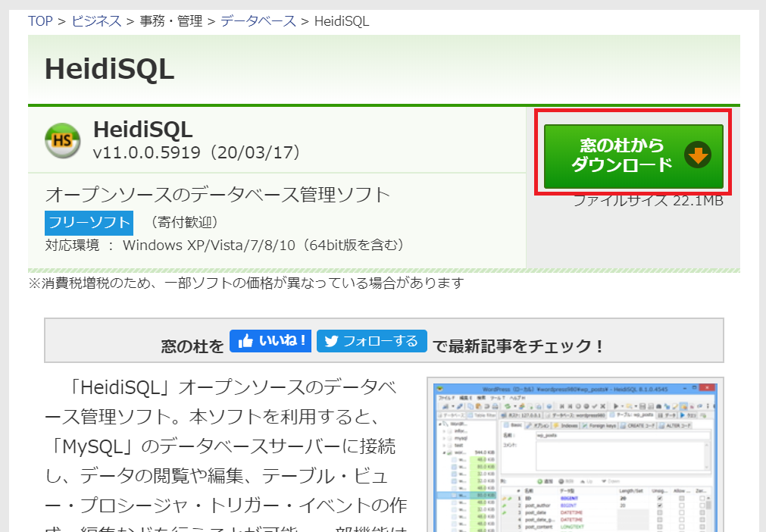Click the 窓の杜からダウンロード button
766x532 pixels.
pyautogui.click(x=633, y=156)
